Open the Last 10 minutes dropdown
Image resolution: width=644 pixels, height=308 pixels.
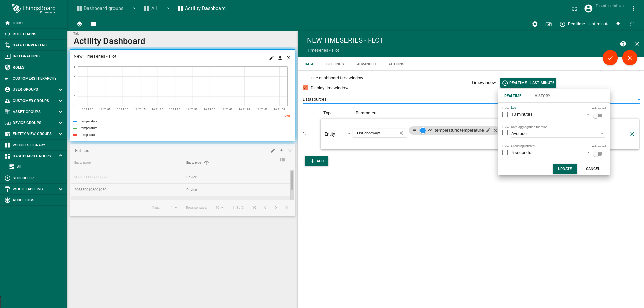click(551, 114)
